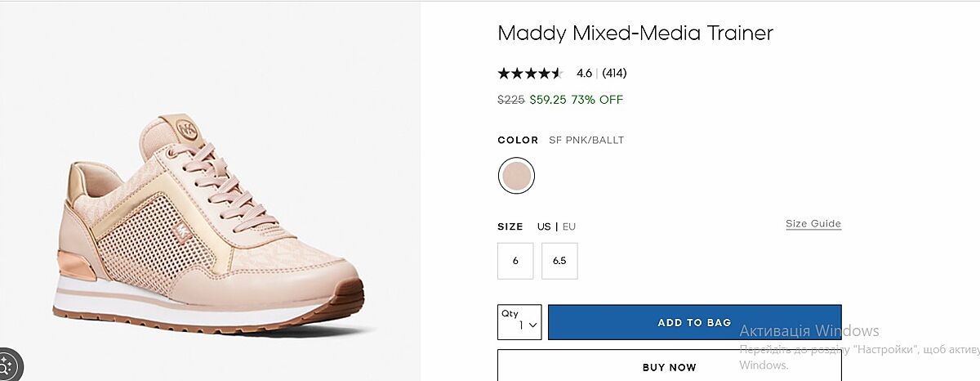Select the size 6.5 option
980x381 pixels.
pos(559,261)
